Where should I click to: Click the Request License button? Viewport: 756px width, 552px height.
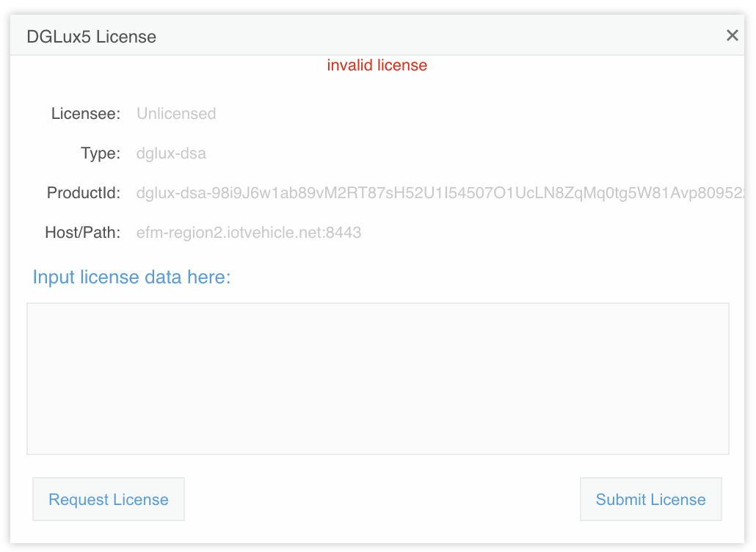click(109, 499)
